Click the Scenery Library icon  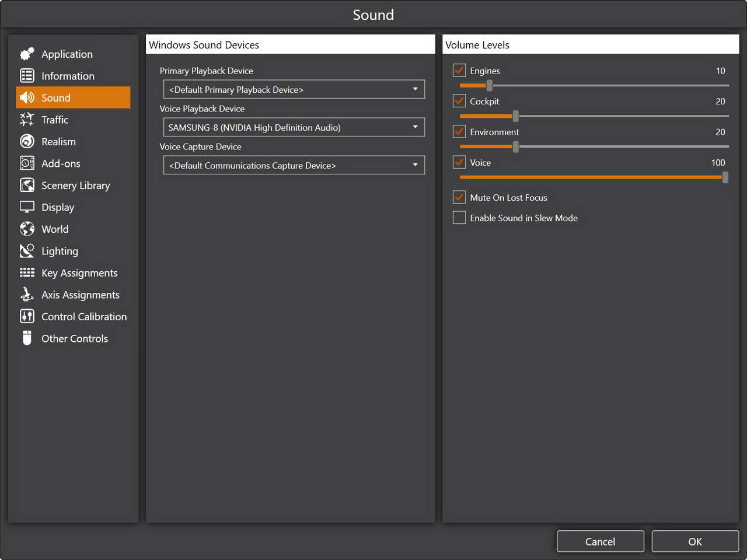[x=27, y=185]
